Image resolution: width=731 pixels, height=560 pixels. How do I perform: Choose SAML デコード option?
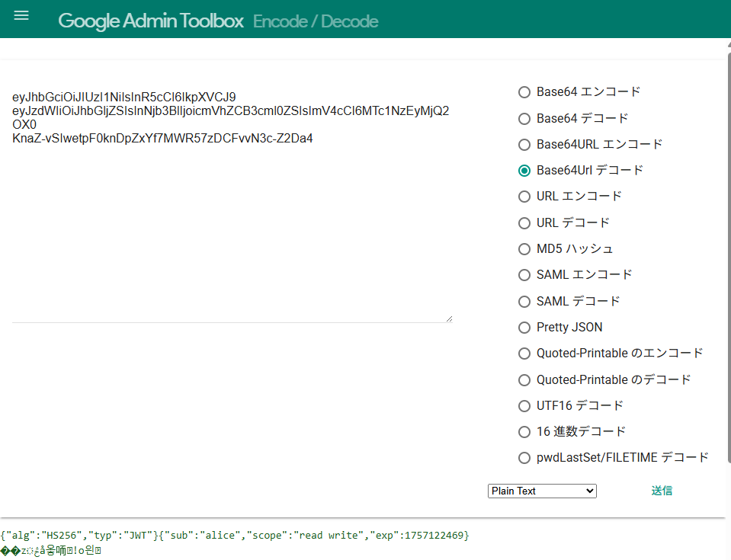(524, 302)
